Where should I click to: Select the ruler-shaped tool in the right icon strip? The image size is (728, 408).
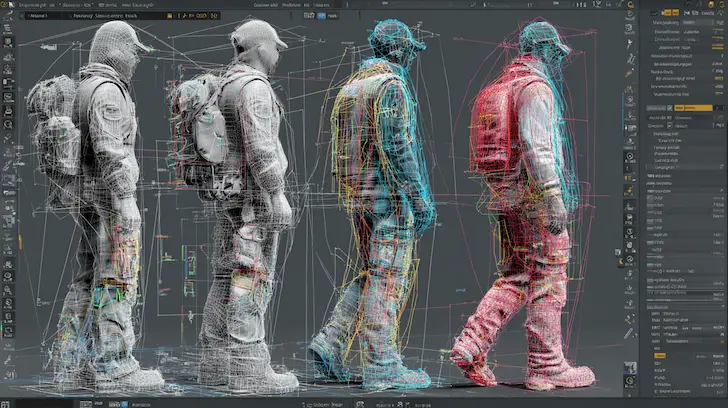pos(629,333)
